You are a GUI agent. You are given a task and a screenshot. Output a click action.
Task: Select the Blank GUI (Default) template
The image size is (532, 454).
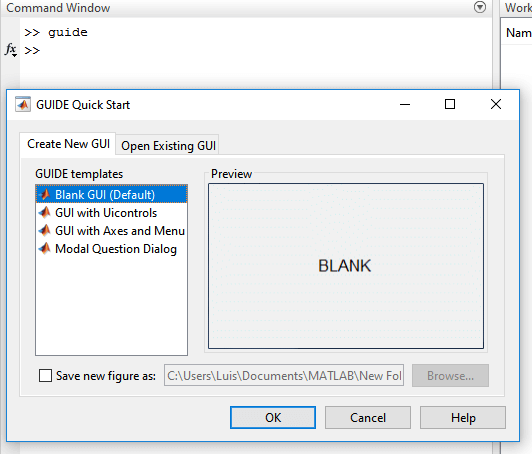click(x=111, y=194)
